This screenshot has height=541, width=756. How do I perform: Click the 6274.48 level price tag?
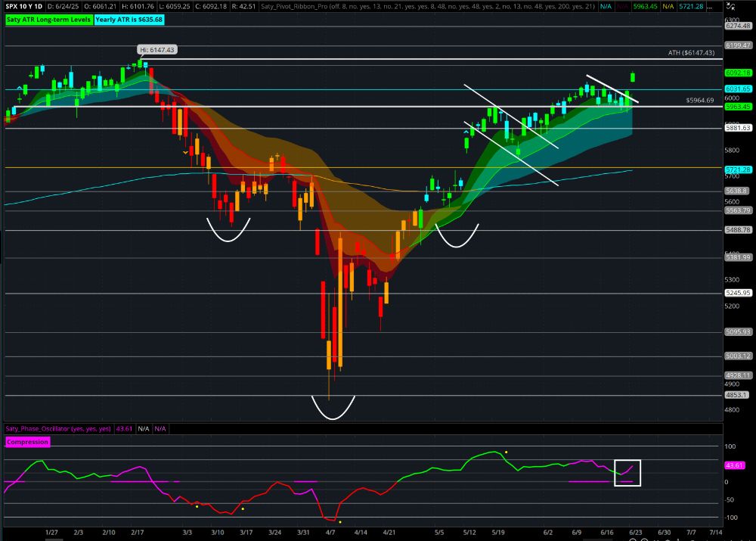[738, 26]
